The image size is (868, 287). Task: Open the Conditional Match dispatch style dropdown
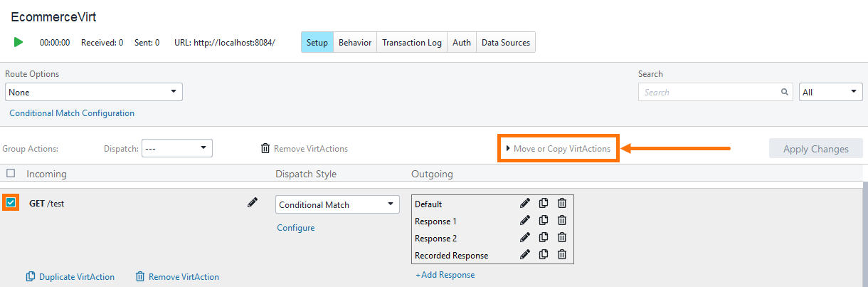coord(338,204)
